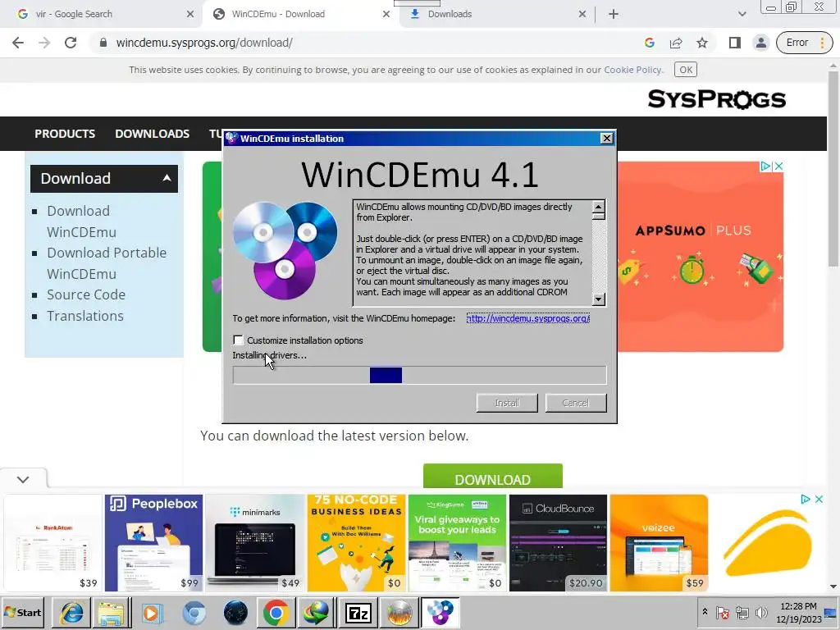Go back using the browser back arrow
The height and width of the screenshot is (630, 840).
click(x=18, y=43)
